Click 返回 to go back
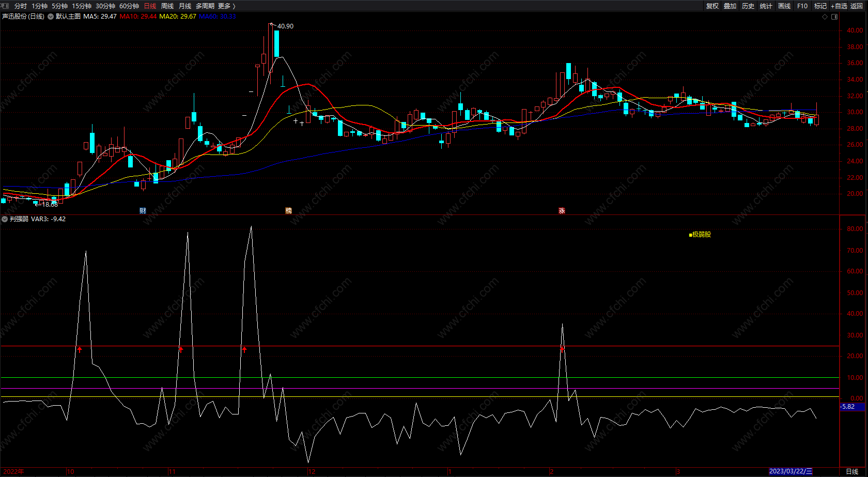This screenshot has width=868, height=477. tap(857, 6)
